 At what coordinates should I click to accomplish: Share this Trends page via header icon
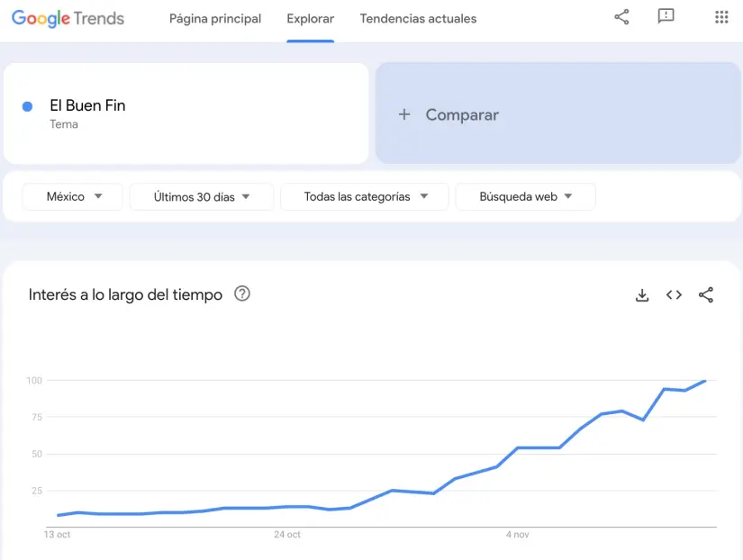(x=621, y=17)
